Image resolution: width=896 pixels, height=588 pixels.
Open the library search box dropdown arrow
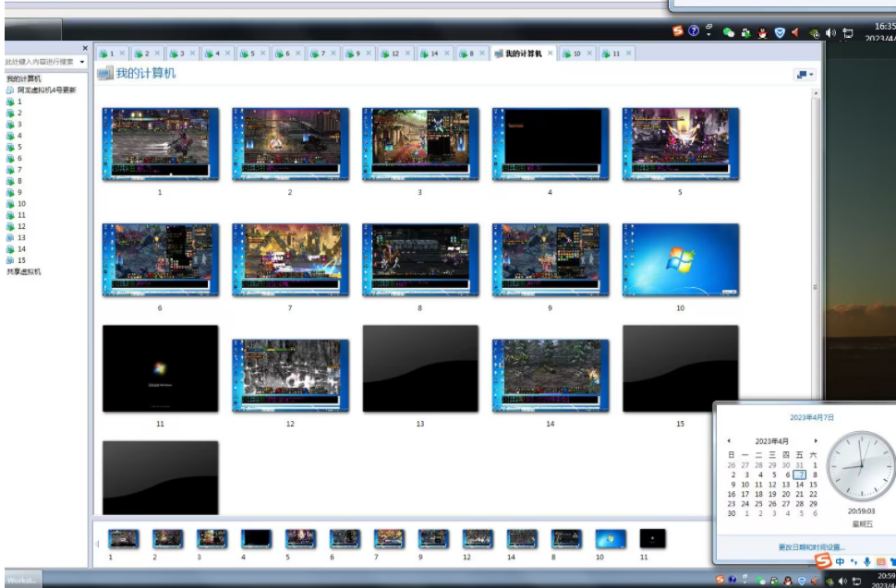pos(82,62)
